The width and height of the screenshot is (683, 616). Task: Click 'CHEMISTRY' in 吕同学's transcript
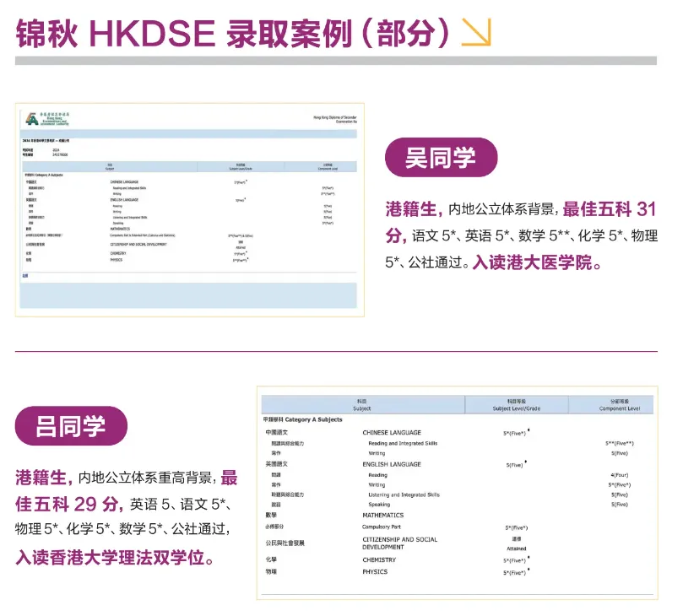click(379, 559)
